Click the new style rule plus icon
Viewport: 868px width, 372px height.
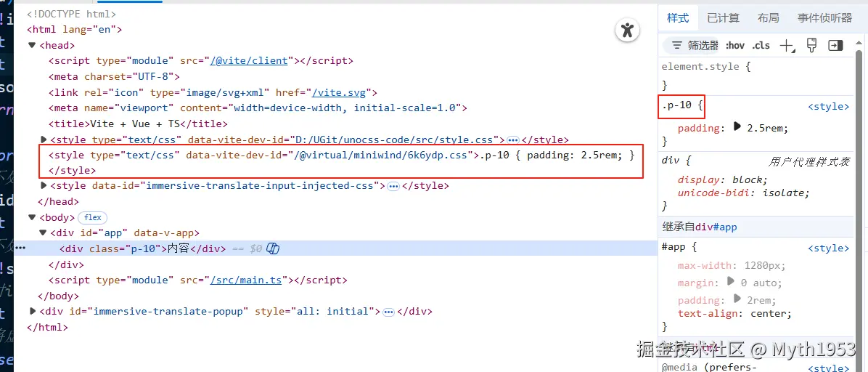click(x=787, y=46)
